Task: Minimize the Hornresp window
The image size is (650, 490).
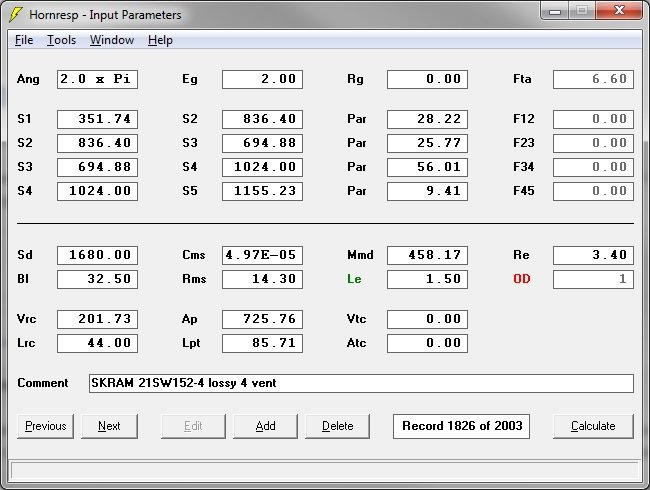Action: click(555, 11)
